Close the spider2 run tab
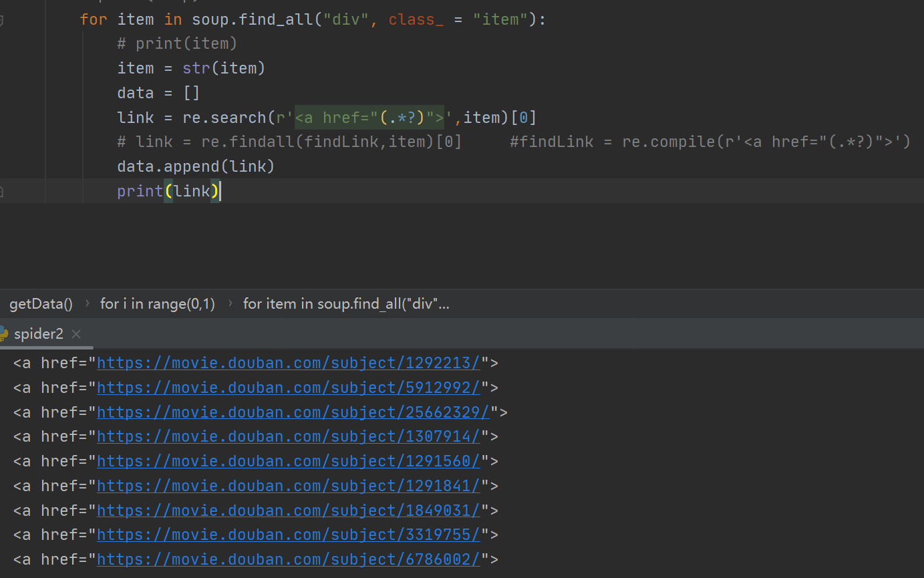This screenshot has height=578, width=924. [76, 334]
